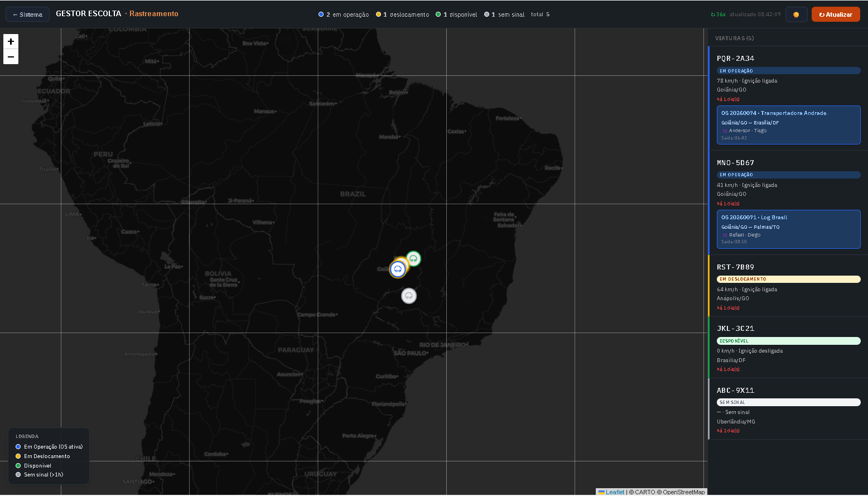Open the MNO-5D67 vehicle card
This screenshot has height=496, width=868.
[x=788, y=203]
